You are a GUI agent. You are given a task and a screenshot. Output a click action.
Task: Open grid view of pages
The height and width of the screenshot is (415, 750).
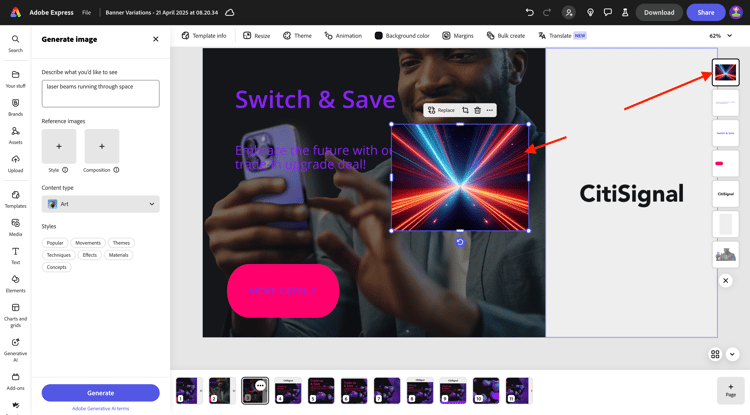715,354
